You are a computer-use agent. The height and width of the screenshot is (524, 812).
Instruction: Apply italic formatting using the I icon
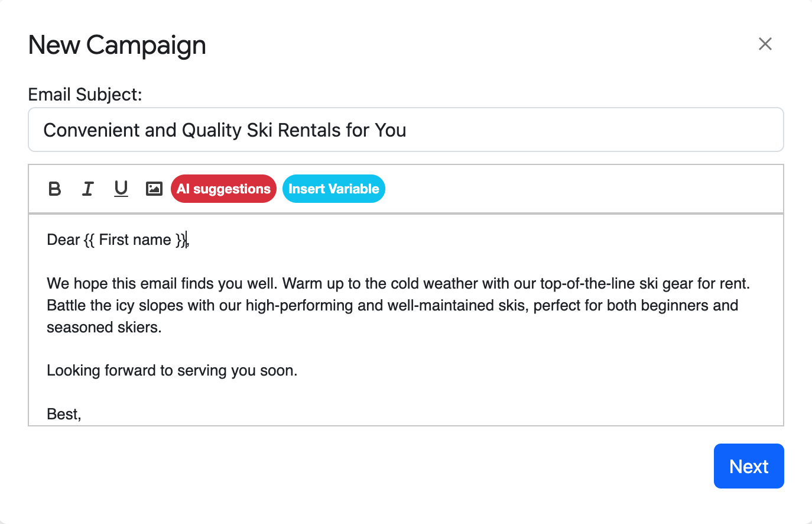[x=88, y=189]
